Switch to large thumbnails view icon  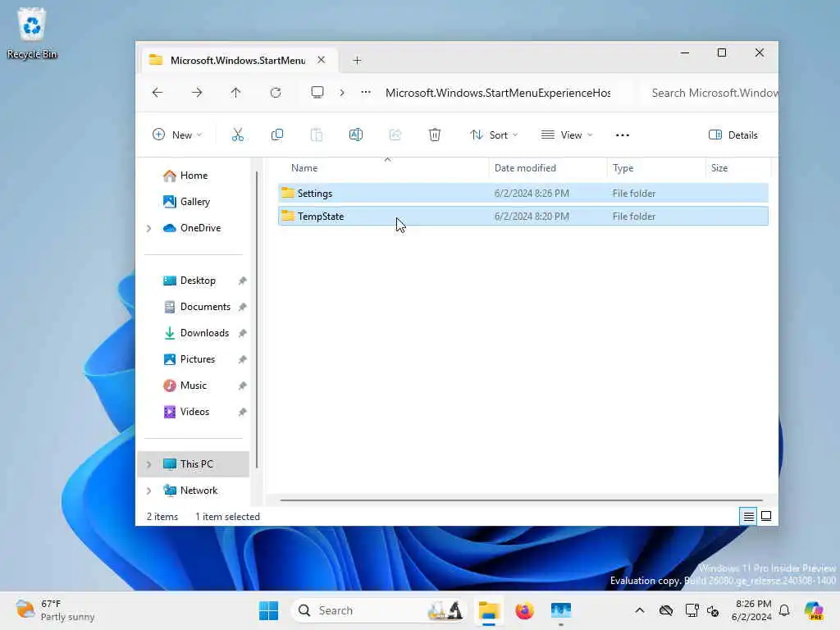coord(766,517)
